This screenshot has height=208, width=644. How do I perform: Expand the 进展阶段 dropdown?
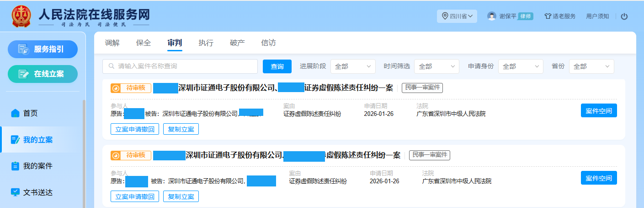[x=353, y=66]
